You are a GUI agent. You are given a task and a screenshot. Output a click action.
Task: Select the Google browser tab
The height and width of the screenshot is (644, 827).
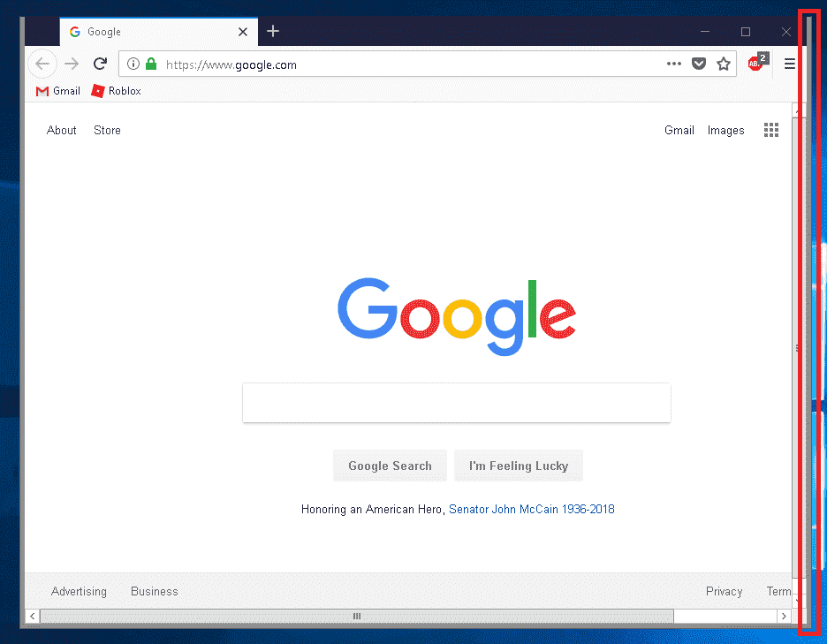tap(159, 32)
